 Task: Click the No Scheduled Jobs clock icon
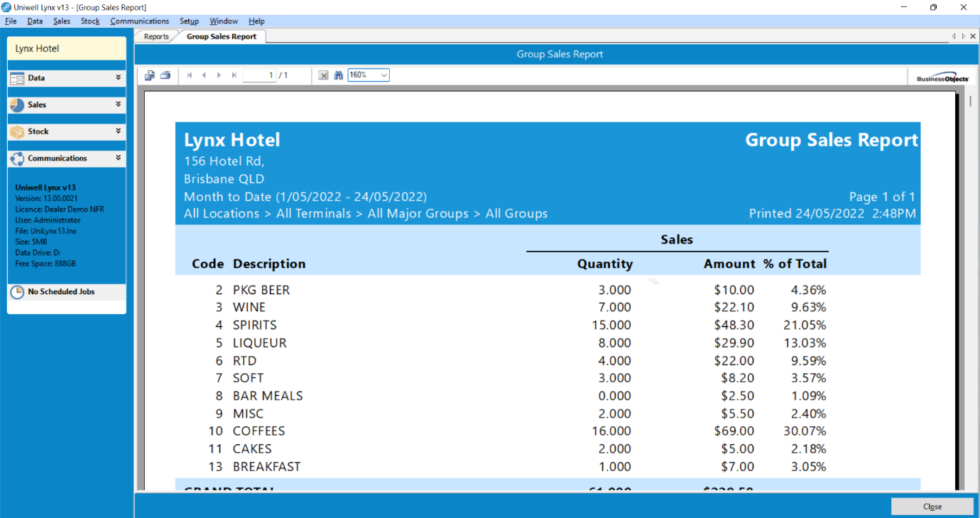pyautogui.click(x=17, y=292)
